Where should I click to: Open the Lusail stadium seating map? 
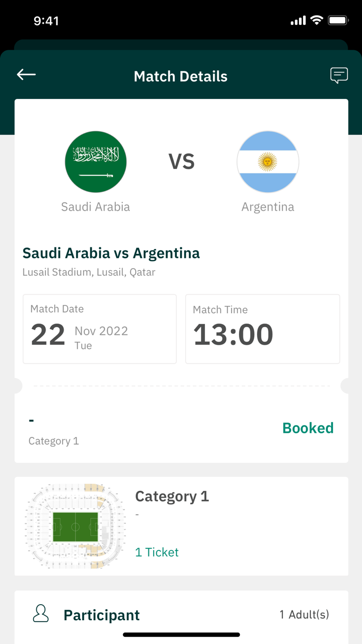(x=76, y=526)
